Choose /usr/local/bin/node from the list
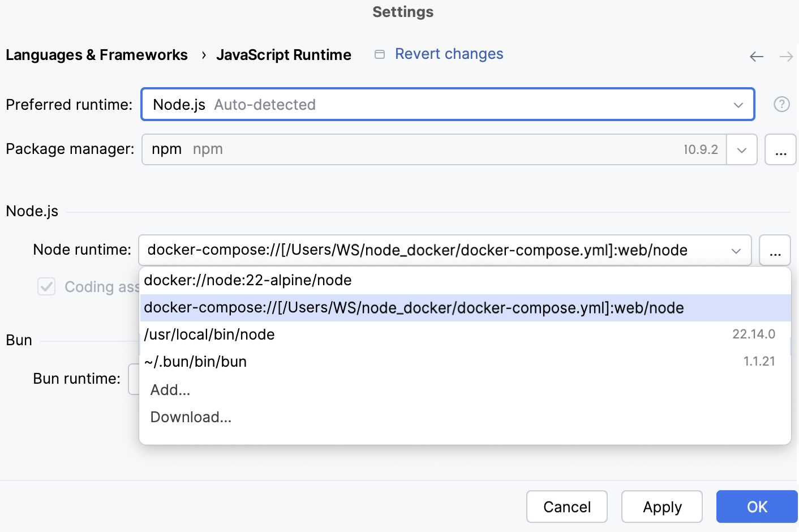Screen dimensions: 799x532 [x=209, y=334]
